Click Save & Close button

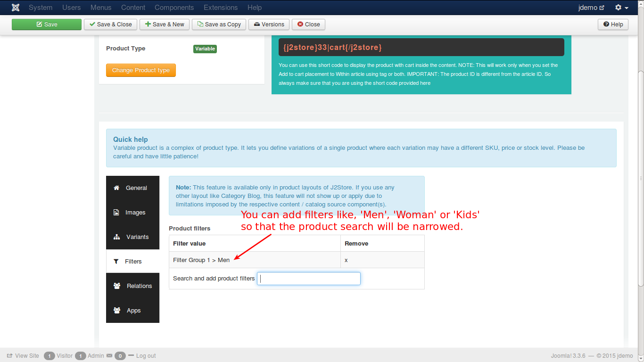coord(111,25)
